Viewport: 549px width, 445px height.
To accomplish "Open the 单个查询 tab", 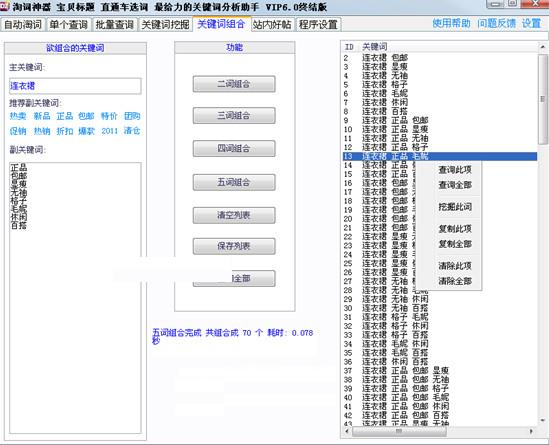I will click(69, 25).
